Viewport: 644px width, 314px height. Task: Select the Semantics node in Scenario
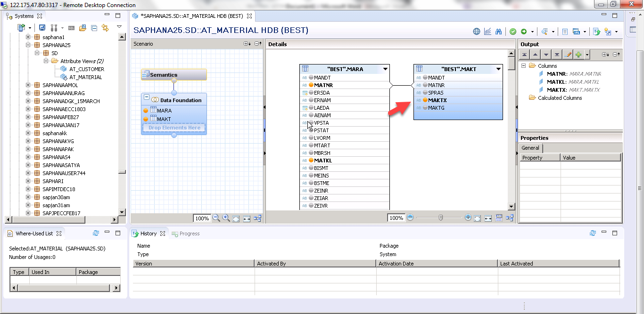click(174, 75)
